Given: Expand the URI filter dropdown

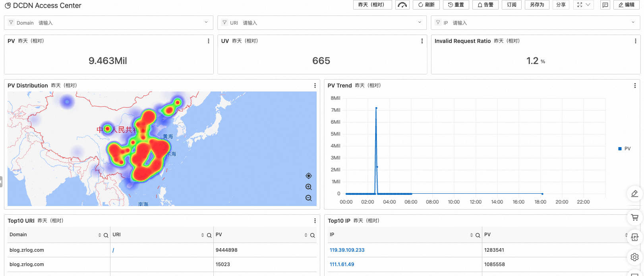Looking at the screenshot, I should pyautogui.click(x=420, y=23).
